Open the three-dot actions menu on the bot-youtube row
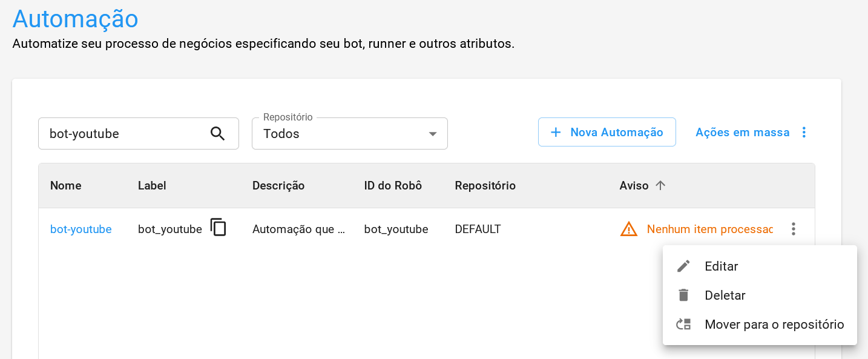 click(x=793, y=229)
